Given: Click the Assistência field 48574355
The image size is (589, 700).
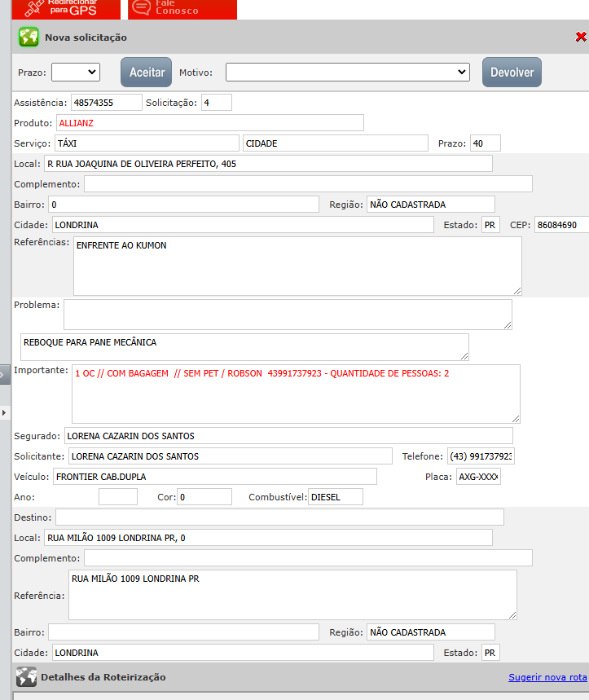Looking at the screenshot, I should (x=106, y=103).
